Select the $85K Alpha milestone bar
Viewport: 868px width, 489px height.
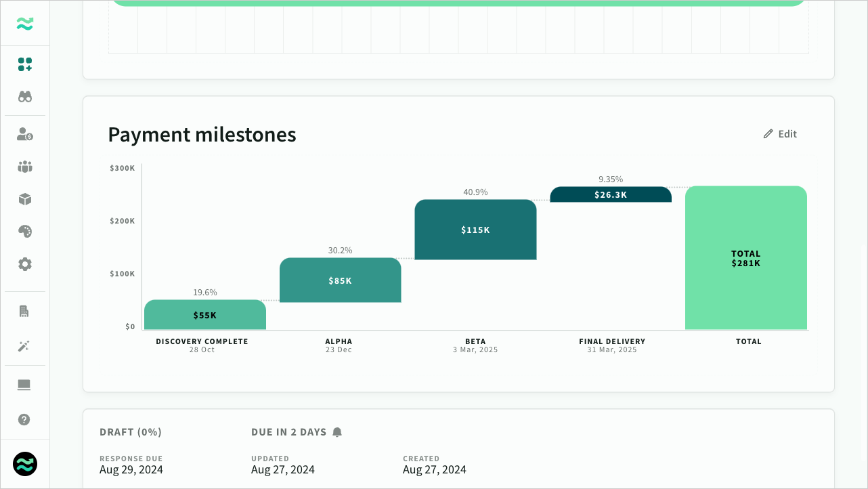341,280
